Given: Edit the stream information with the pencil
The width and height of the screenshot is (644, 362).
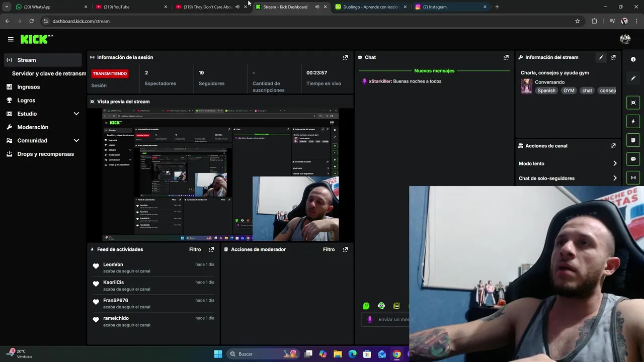Looking at the screenshot, I should tap(601, 57).
